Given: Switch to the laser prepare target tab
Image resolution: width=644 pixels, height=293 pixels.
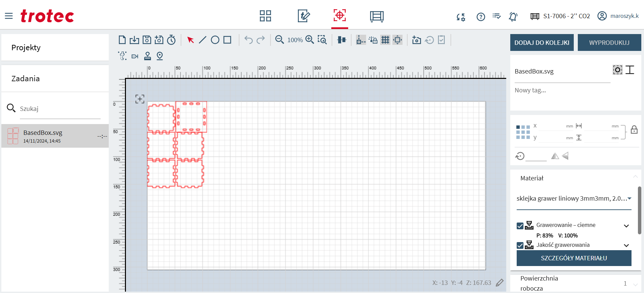Looking at the screenshot, I should (x=340, y=16).
